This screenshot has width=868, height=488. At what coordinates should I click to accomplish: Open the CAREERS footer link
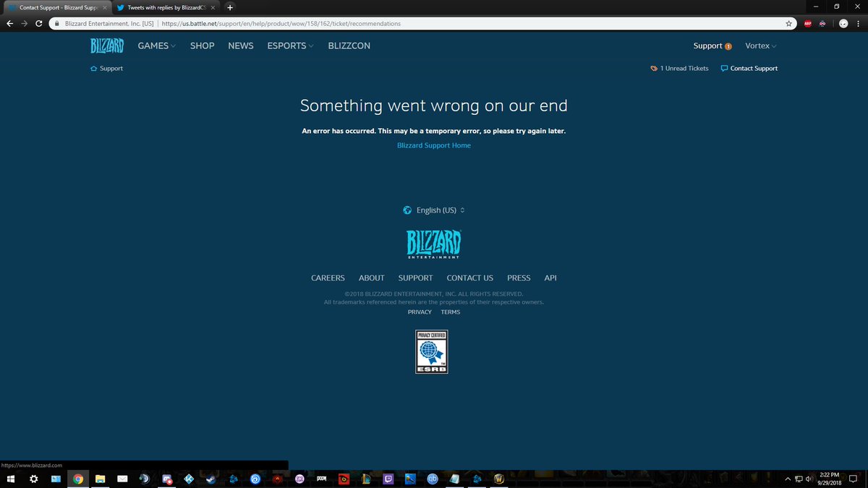pos(328,278)
